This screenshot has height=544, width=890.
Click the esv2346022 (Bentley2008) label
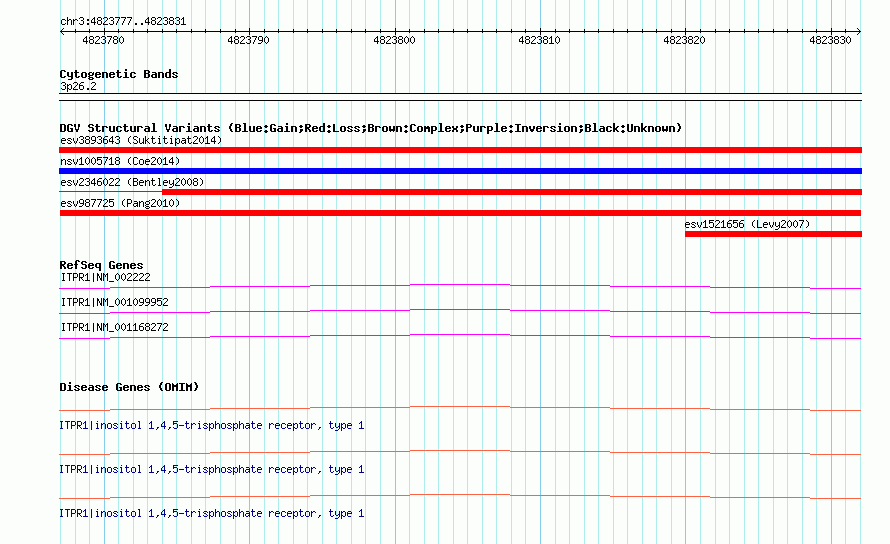tap(132, 182)
